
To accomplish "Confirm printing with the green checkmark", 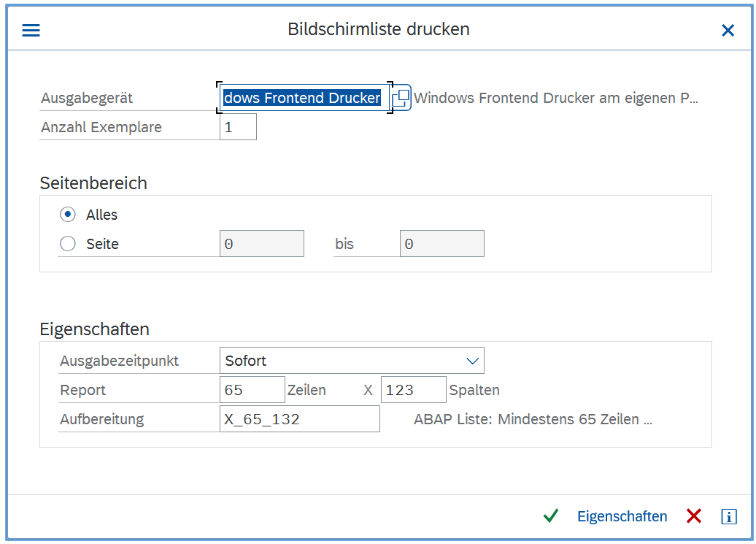I will (x=551, y=516).
